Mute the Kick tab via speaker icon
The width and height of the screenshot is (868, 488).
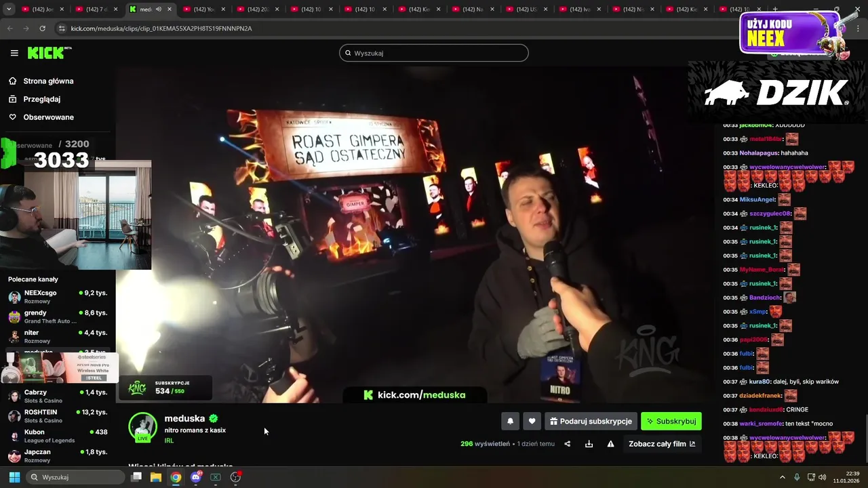tap(159, 9)
